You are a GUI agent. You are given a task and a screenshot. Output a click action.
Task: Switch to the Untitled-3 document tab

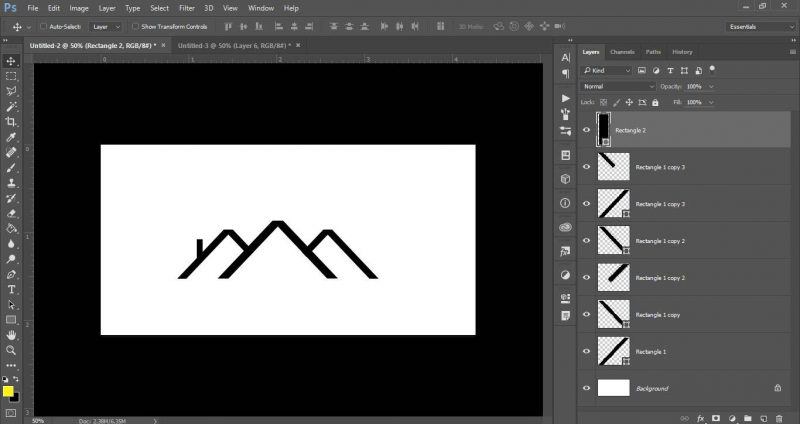[x=234, y=45]
